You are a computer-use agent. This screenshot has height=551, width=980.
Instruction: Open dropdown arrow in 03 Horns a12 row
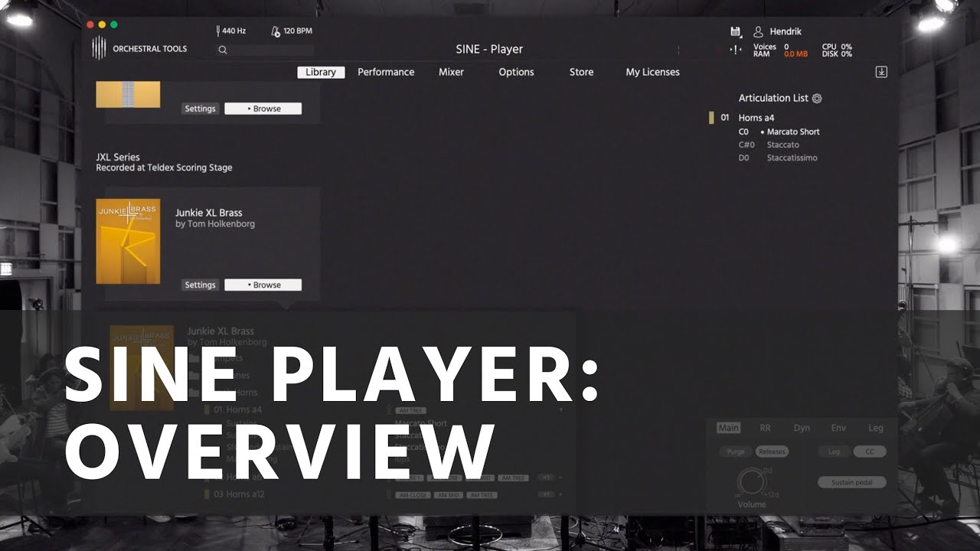[x=560, y=495]
